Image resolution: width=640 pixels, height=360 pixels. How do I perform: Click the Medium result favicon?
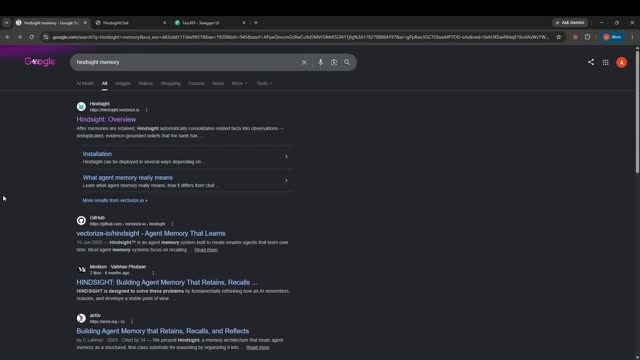81,269
